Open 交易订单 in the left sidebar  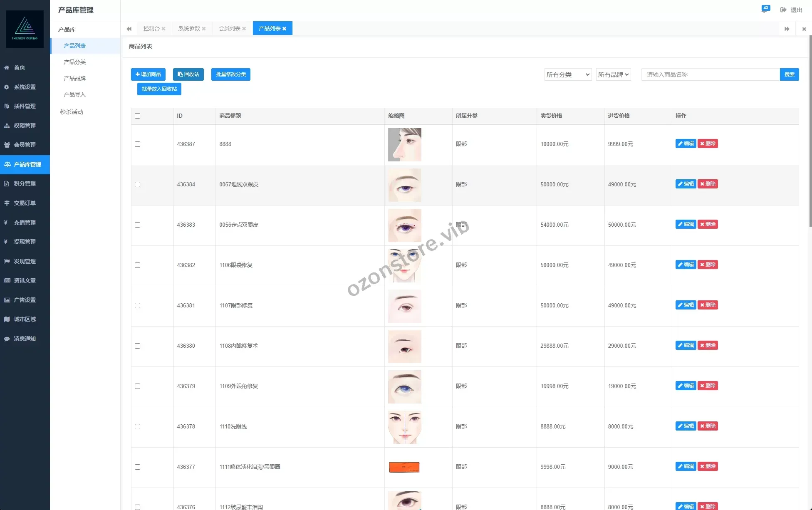point(25,203)
